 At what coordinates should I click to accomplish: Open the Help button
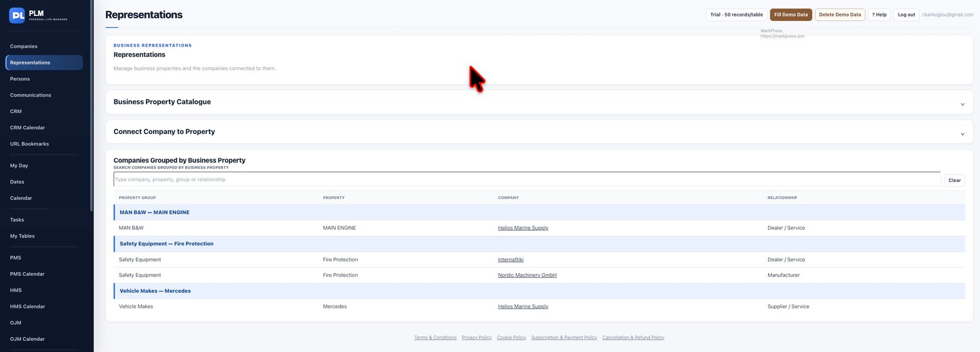[x=879, y=15]
